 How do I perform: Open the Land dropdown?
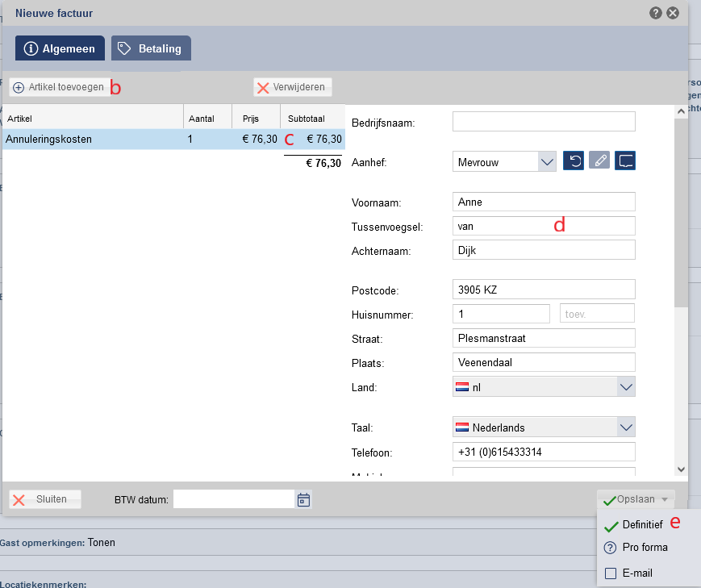tap(544, 387)
